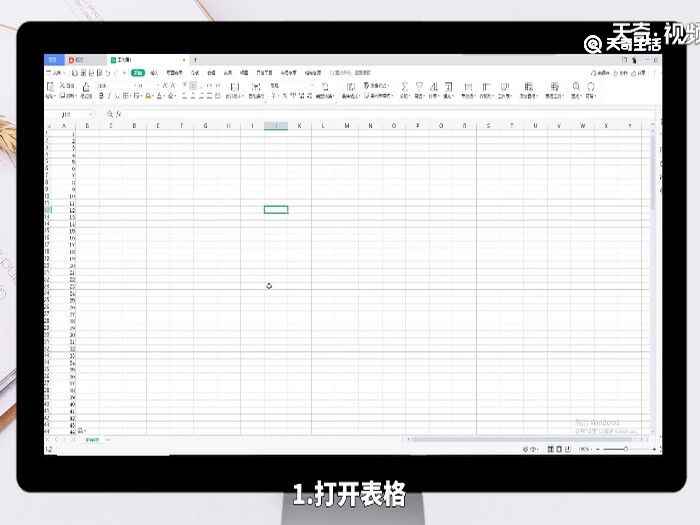700x525 pixels.
Task: Click the Merge and Center button
Action: click(234, 90)
